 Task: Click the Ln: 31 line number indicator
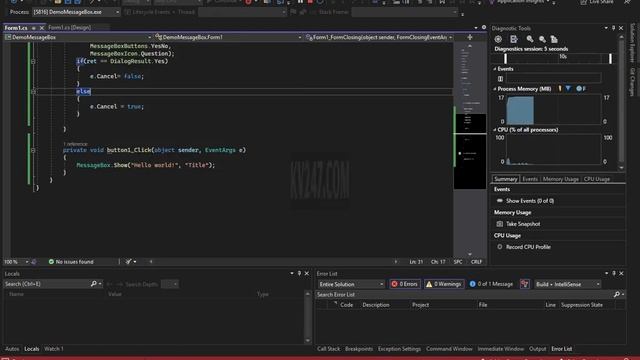click(416, 262)
